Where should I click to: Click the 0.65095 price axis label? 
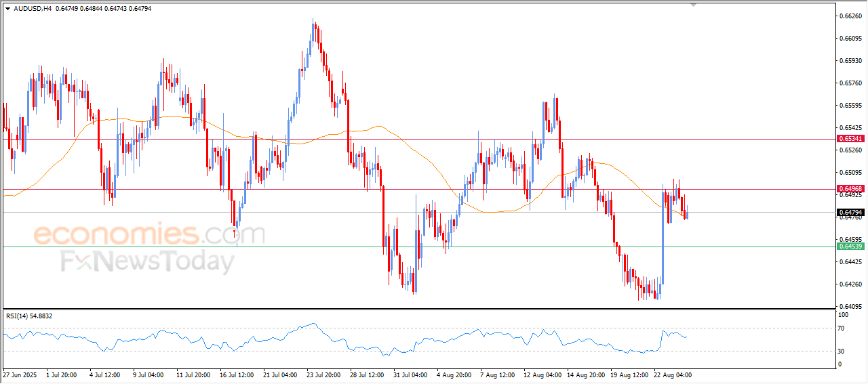tap(851, 173)
